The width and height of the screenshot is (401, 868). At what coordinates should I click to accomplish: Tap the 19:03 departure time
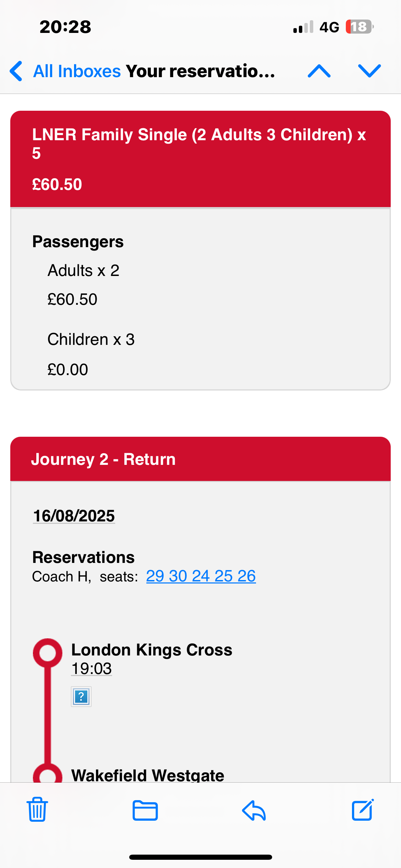92,668
